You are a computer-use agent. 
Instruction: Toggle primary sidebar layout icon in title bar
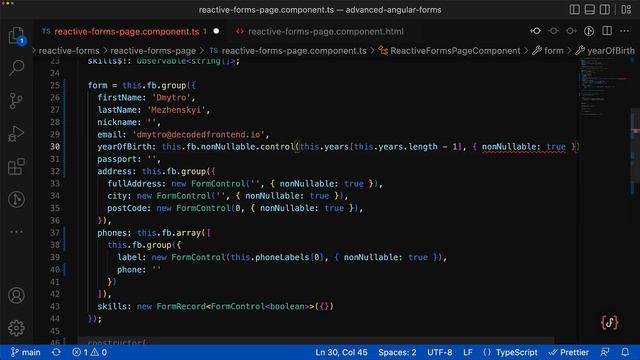click(574, 9)
